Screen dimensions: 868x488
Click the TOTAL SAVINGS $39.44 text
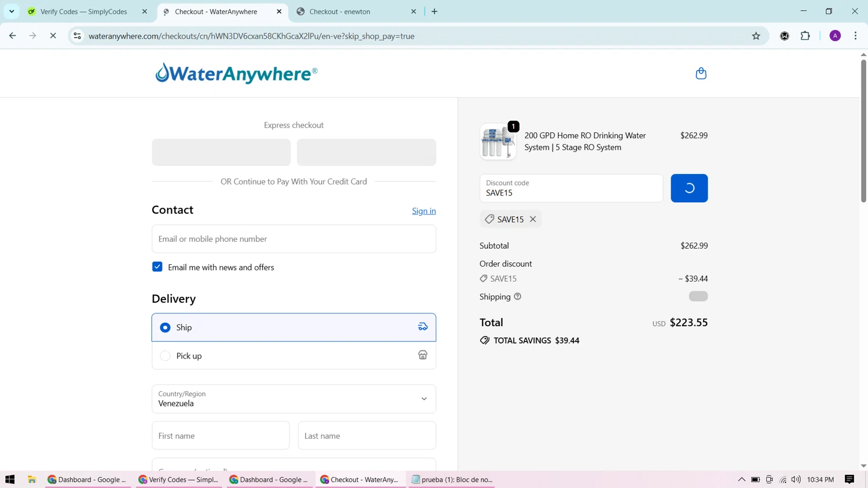click(x=536, y=341)
